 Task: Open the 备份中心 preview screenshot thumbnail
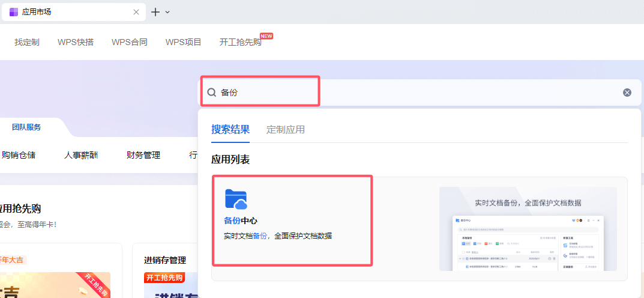(x=528, y=229)
